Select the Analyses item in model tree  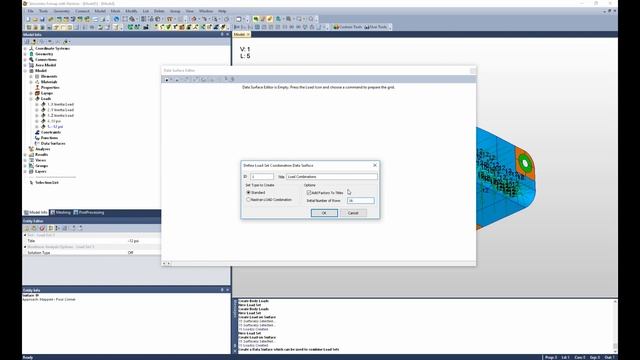[x=43, y=149]
